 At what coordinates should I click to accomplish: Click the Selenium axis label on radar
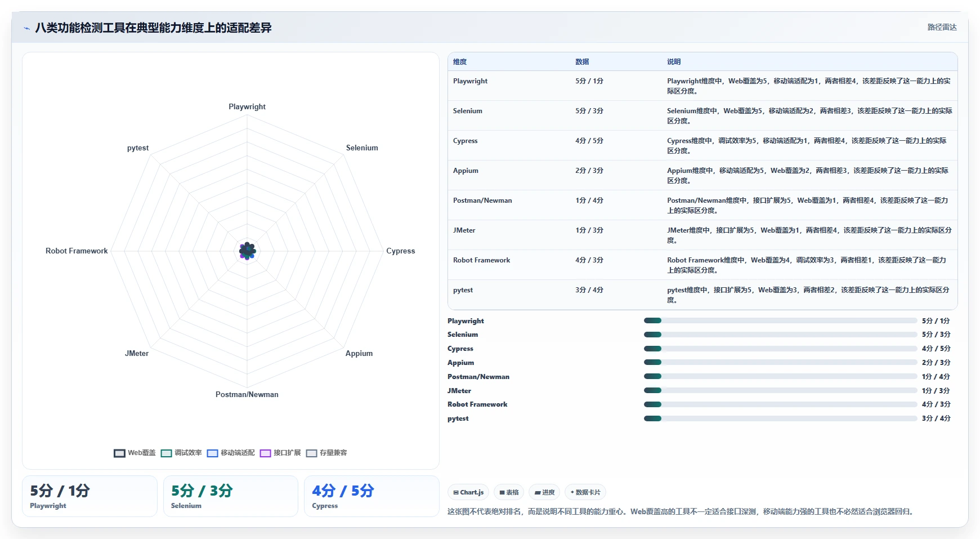[x=362, y=148]
